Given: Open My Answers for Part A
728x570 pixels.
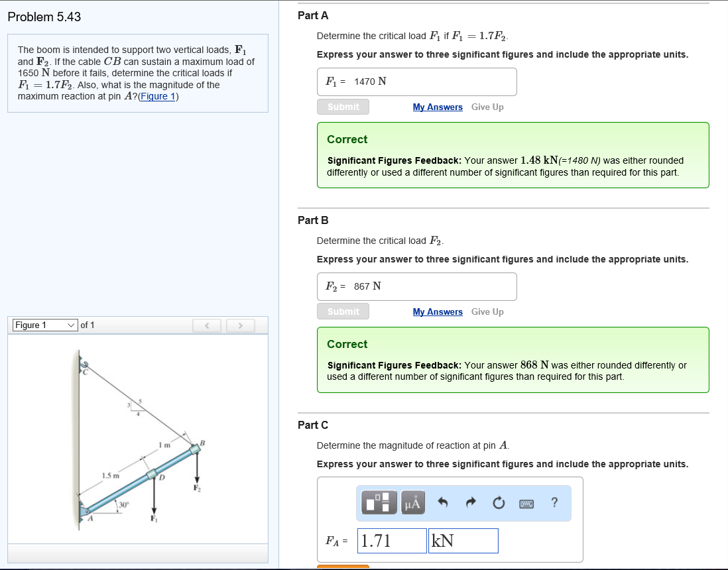Looking at the screenshot, I should click(438, 107).
